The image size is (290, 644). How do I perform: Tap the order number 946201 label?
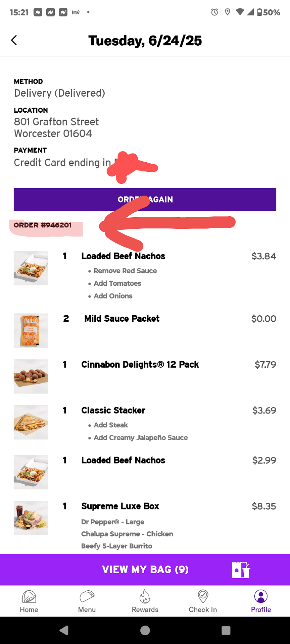pos(43,225)
